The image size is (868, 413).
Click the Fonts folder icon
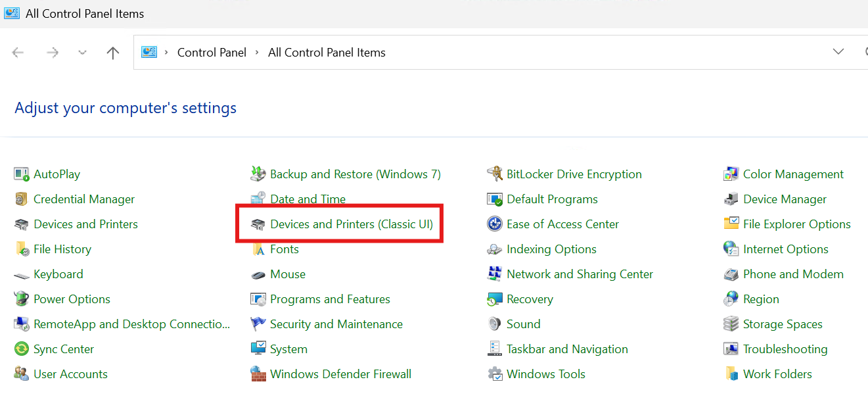[x=258, y=249]
